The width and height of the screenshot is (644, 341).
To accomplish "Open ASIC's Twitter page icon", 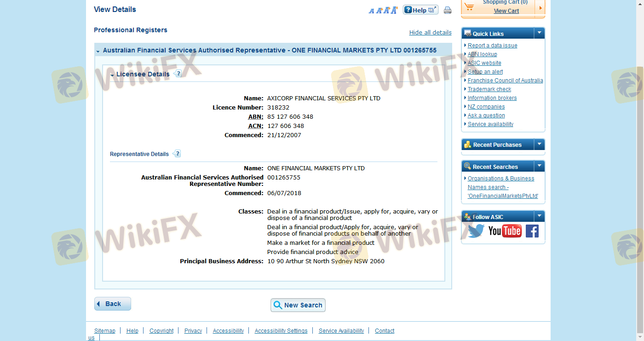I will [476, 231].
